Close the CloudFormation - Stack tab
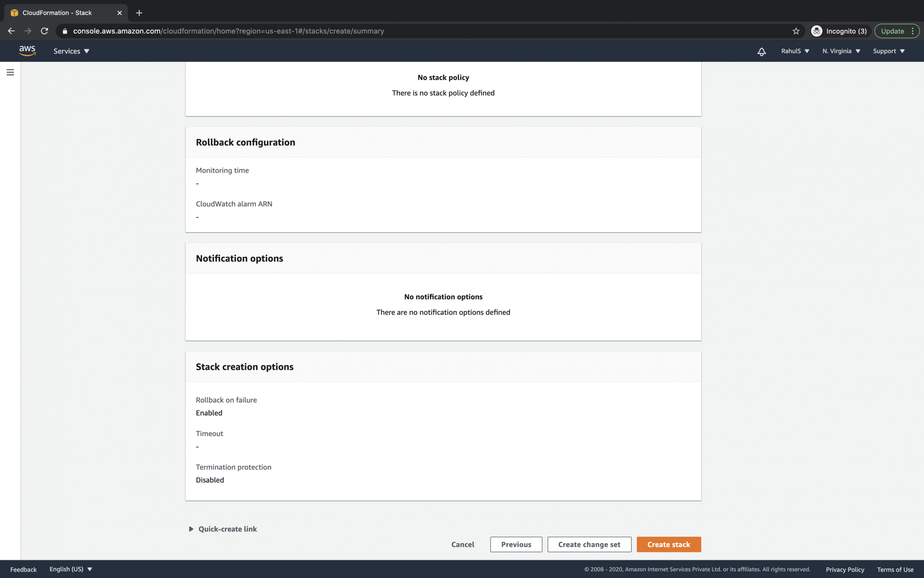 [119, 13]
